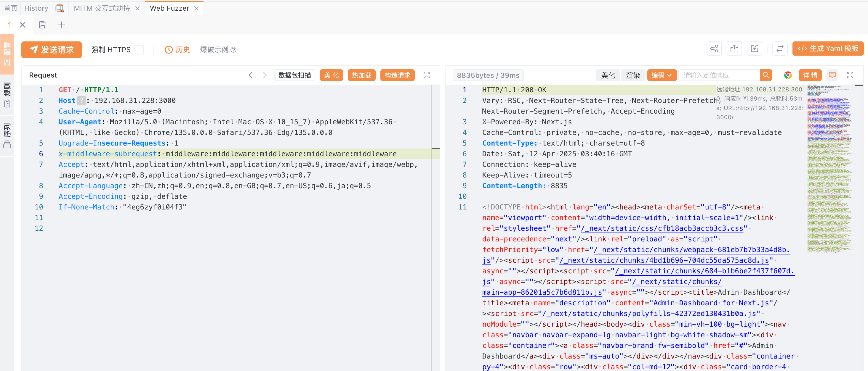Focus the 请输入定位响应 search field
Screen dimensions: 868x371
[719, 75]
